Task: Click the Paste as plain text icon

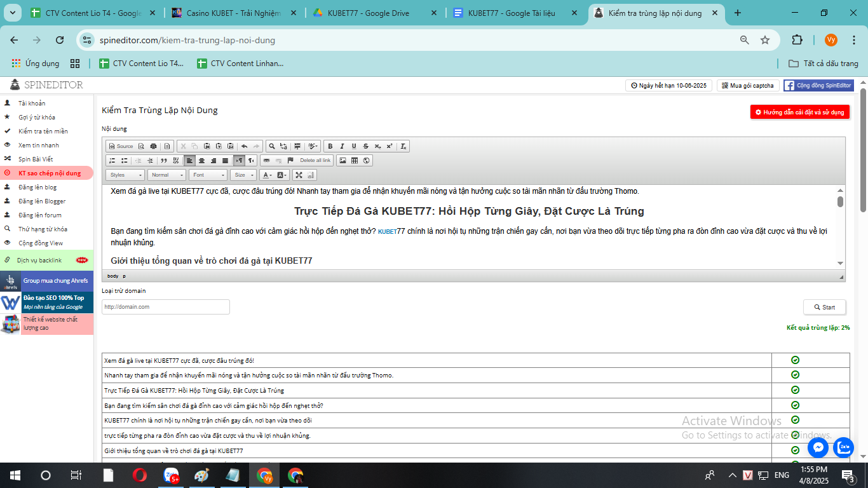Action: tap(219, 146)
